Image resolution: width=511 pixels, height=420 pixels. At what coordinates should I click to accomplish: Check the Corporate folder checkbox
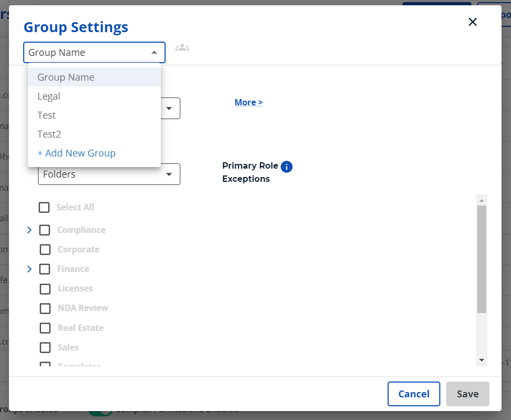tap(45, 249)
